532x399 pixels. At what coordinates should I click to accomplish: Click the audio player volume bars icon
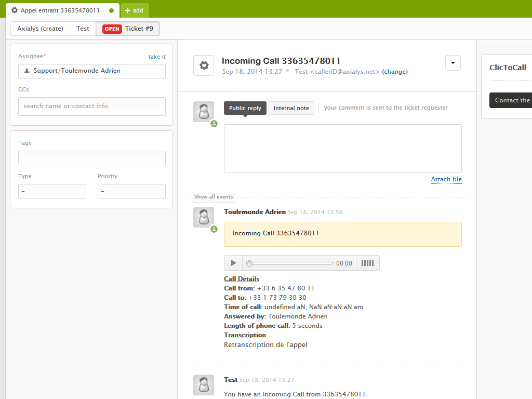367,263
